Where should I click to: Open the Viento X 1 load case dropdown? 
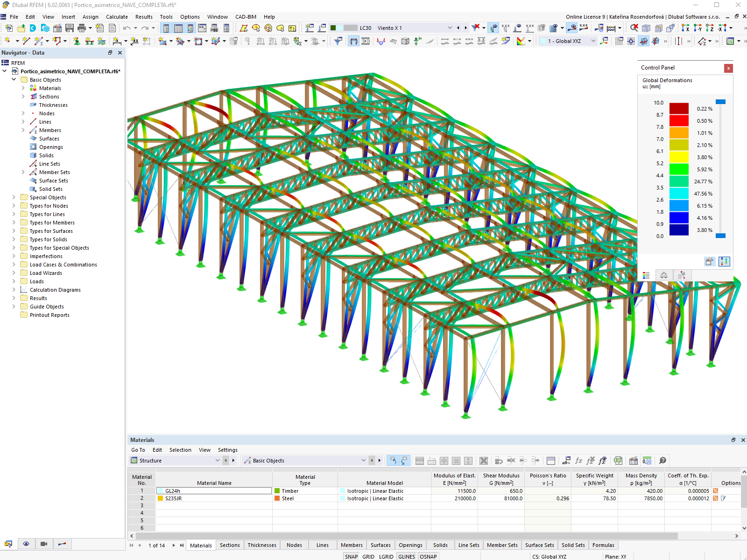[x=450, y=28]
